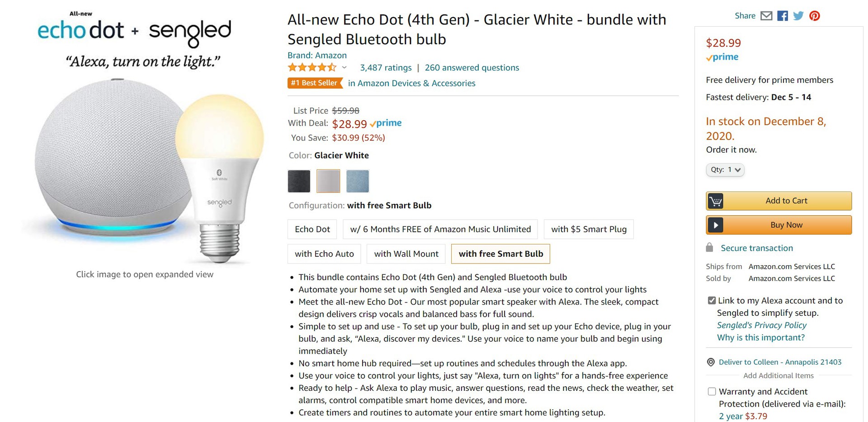
Task: Choose the with Echo Auto configuration
Action: point(324,254)
